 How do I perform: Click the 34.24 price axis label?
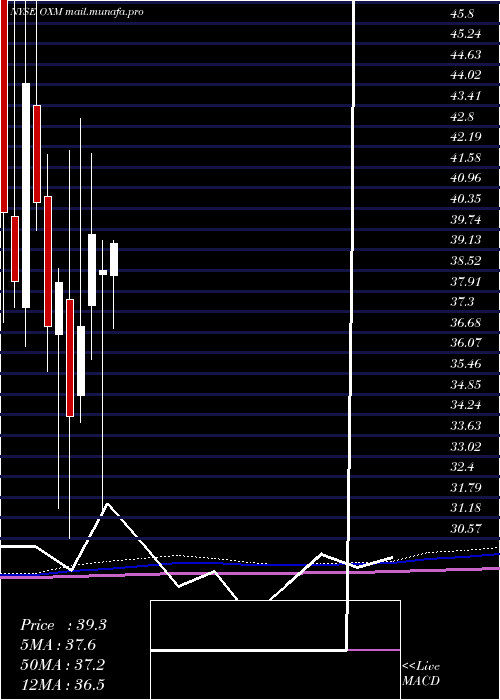point(466,405)
